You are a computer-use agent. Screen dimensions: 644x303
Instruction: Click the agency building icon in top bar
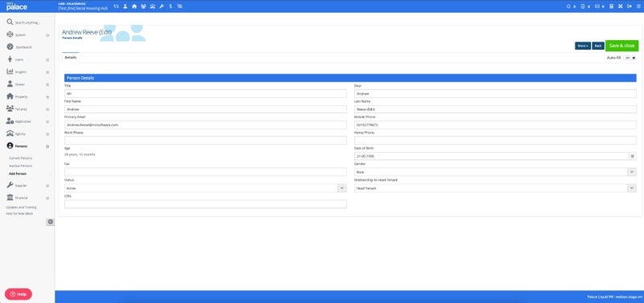(152, 6)
